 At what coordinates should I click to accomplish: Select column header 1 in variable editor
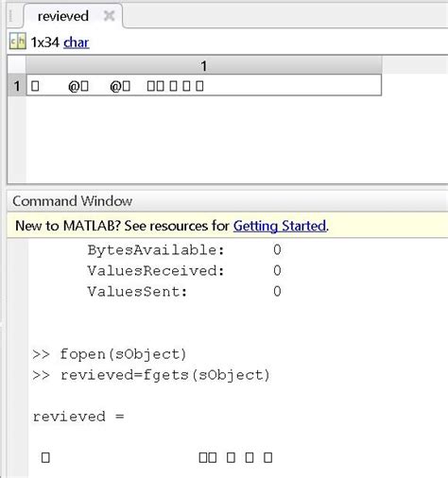click(203, 65)
